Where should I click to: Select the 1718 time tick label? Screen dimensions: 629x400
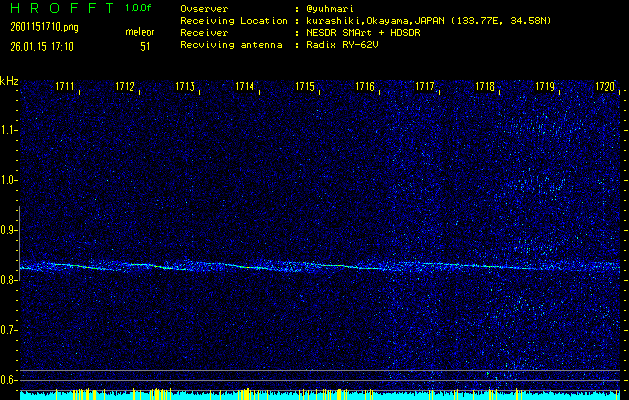[x=485, y=87]
